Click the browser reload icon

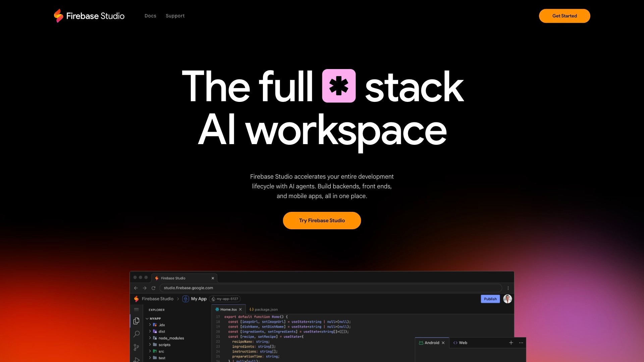point(153,288)
